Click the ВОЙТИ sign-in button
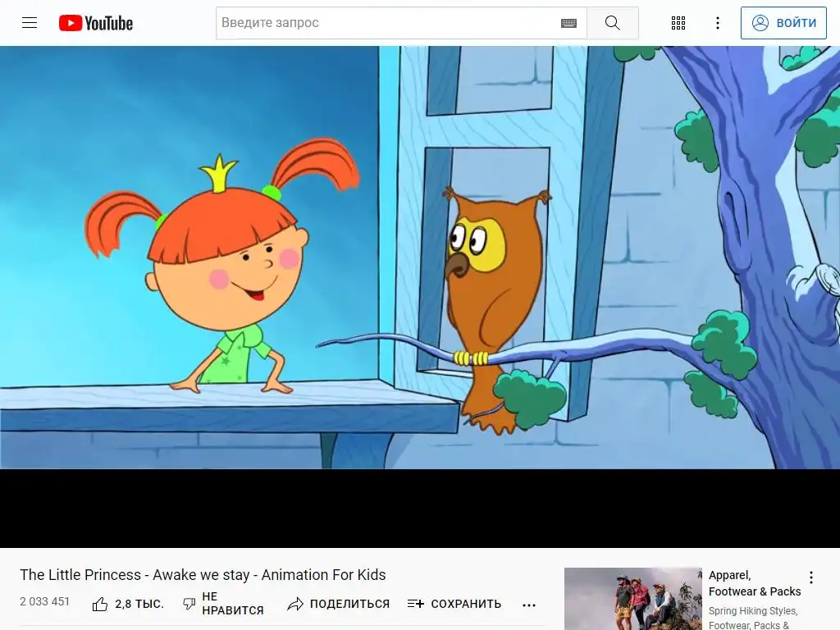This screenshot has height=630, width=840. 783,22
